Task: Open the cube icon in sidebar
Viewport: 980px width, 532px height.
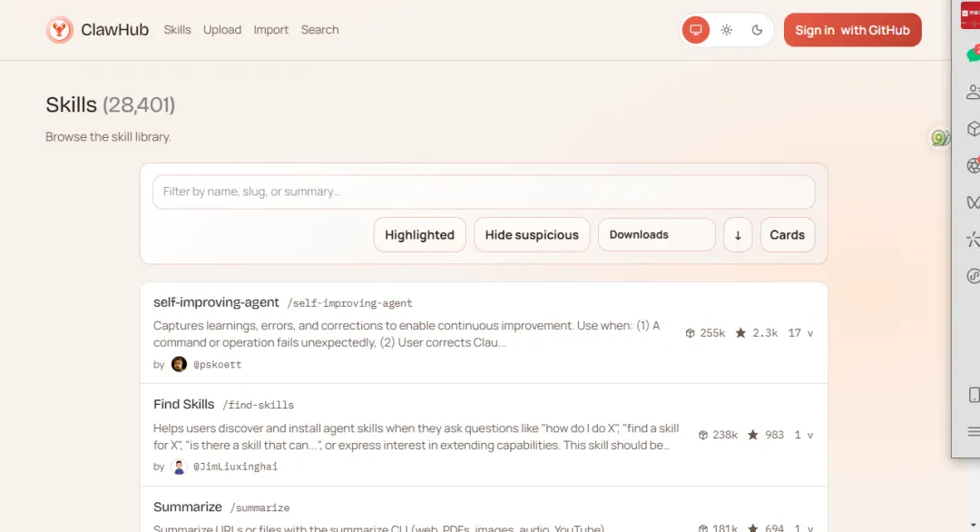Action: coord(973,129)
